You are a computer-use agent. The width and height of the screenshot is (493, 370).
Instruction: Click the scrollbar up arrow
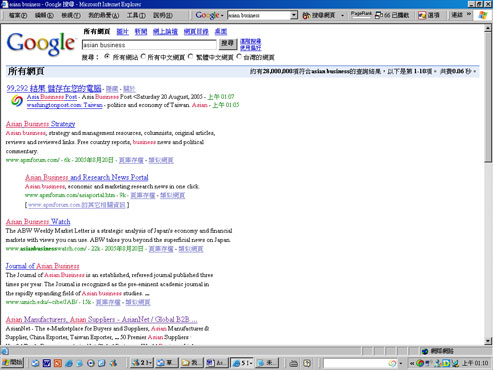[488, 28]
